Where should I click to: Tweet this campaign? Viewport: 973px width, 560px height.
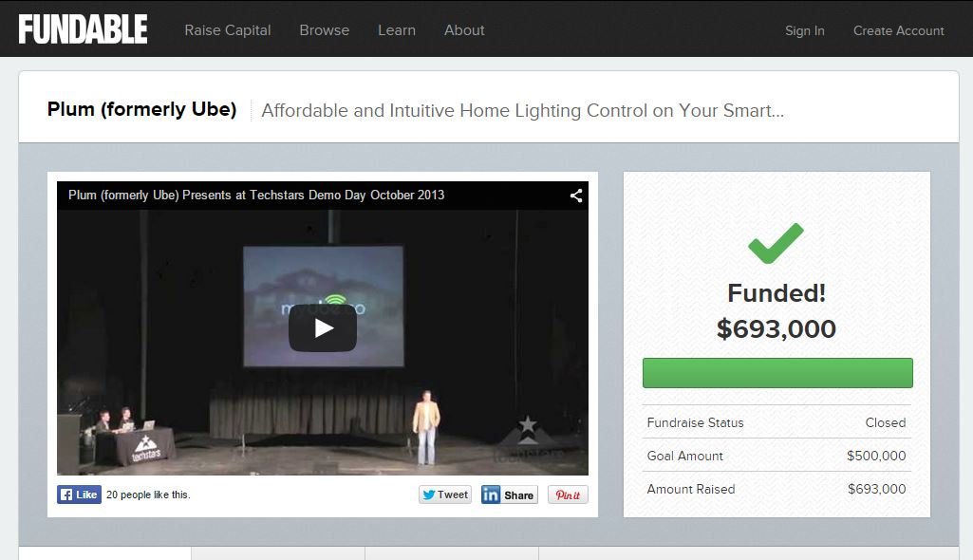[445, 495]
